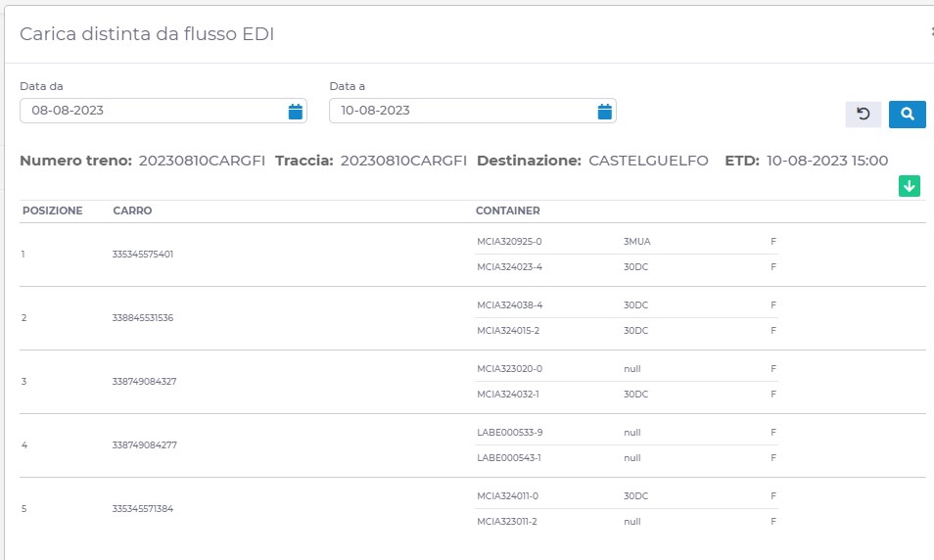Click the CARRO column header
Image resolution: width=934 pixels, height=560 pixels.
coord(132,210)
